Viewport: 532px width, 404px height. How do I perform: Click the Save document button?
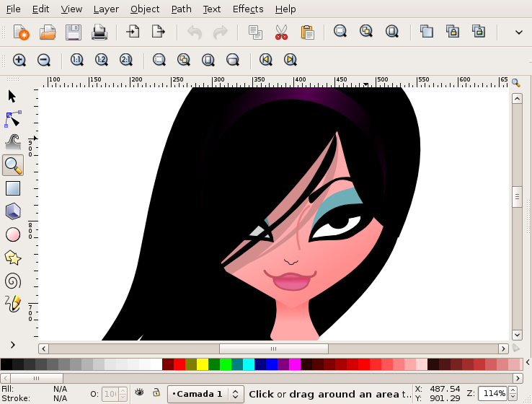74,32
